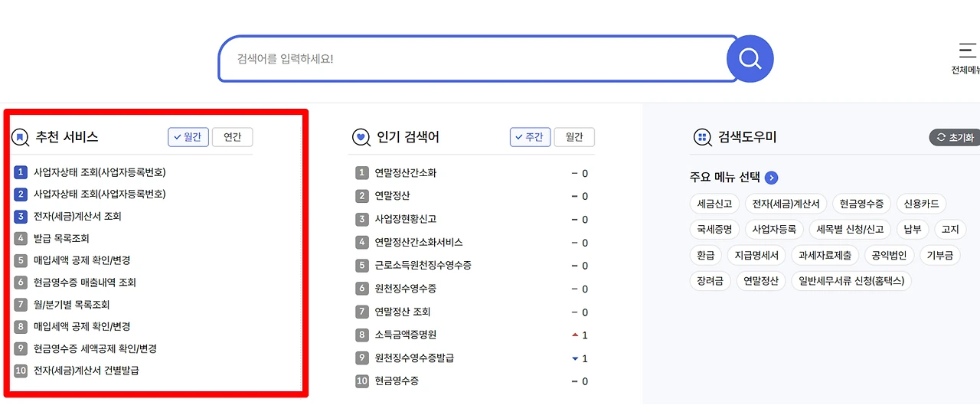The width and height of the screenshot is (980, 415).
Task: Click the 인기 검색어 heart icon
Action: (x=361, y=137)
